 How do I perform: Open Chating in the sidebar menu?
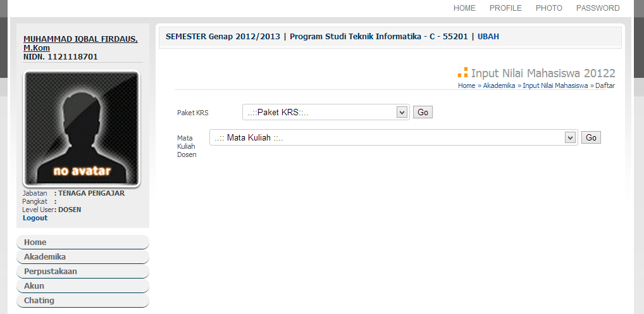point(82,301)
